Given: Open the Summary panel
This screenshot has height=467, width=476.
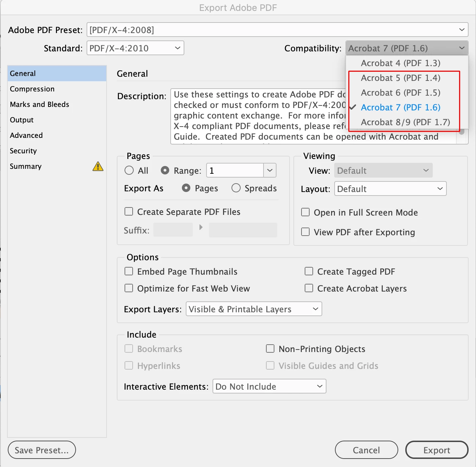Looking at the screenshot, I should 57,166.
